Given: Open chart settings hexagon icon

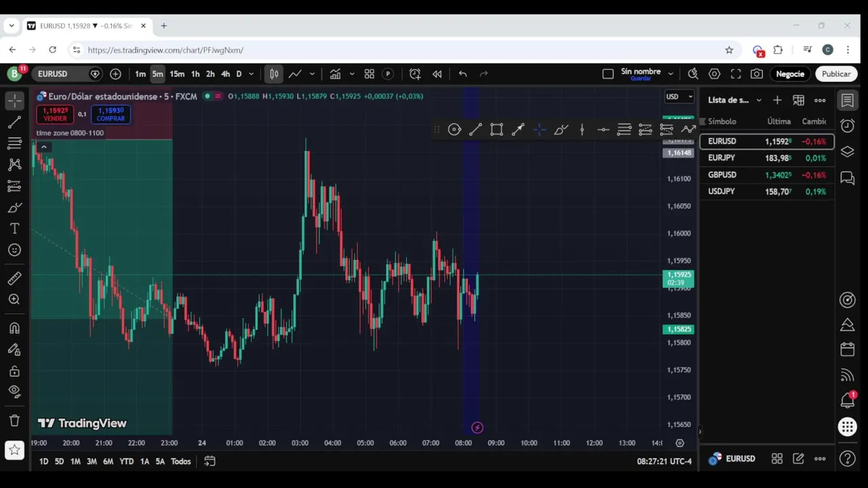Looking at the screenshot, I should 714,74.
